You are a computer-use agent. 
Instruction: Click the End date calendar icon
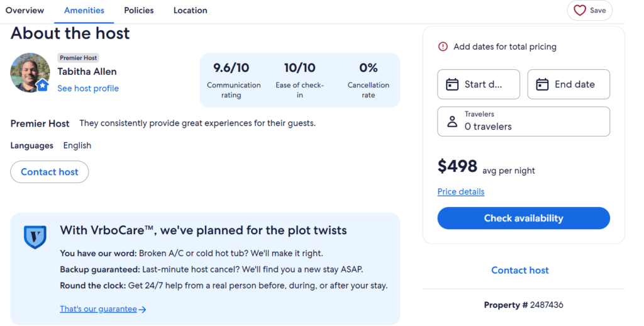[541, 84]
